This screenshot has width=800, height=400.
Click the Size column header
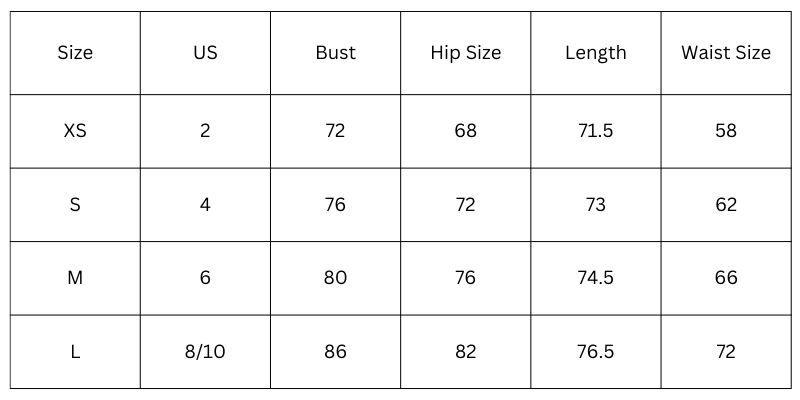[x=75, y=53]
